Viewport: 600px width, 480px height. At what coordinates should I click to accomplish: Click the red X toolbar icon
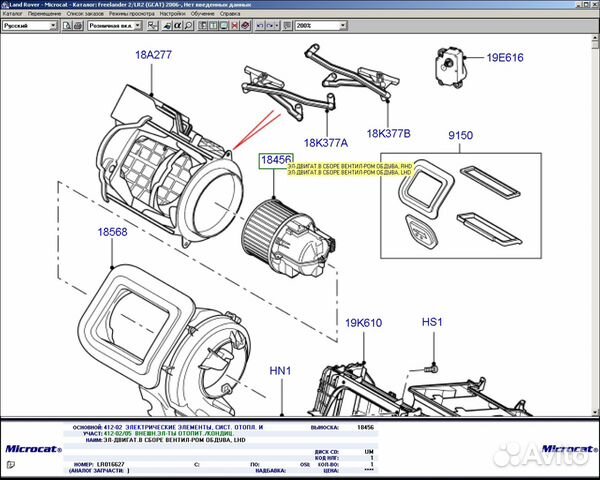235,26
